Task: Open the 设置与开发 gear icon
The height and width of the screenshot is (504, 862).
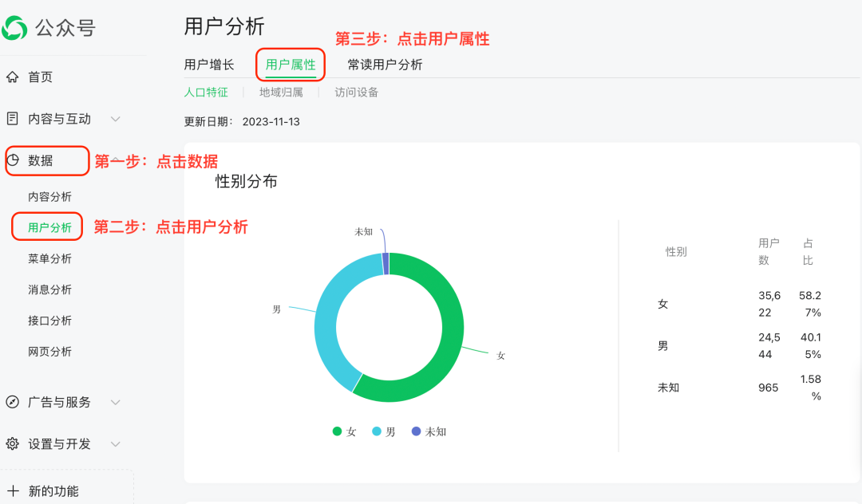Action: click(11, 443)
